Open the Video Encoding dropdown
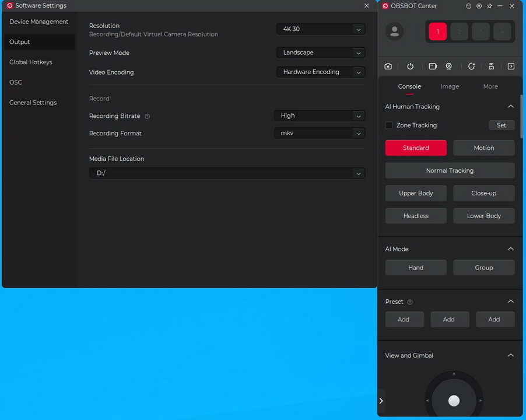Screen dimensions: 526x420 (321, 72)
